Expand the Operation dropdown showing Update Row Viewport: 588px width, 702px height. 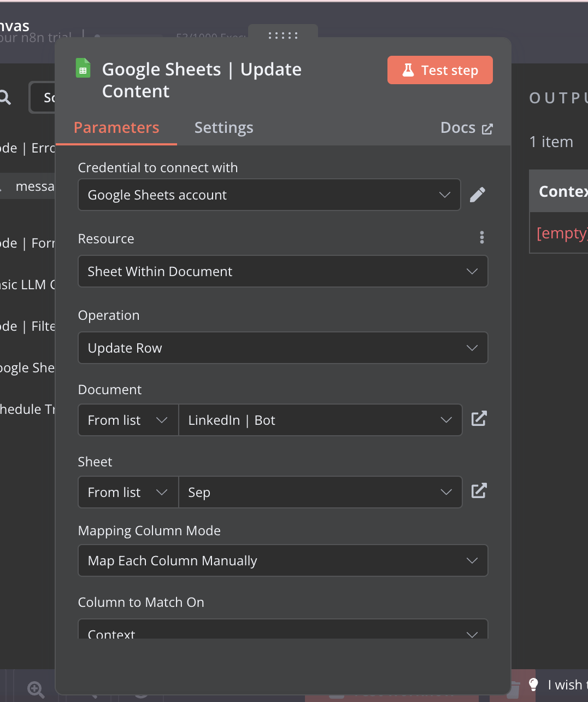pyautogui.click(x=283, y=348)
